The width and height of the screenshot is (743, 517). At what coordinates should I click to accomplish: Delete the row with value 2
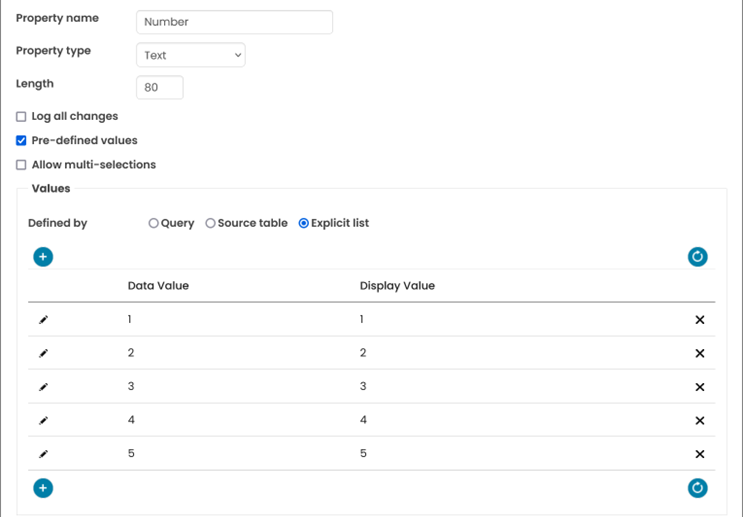(699, 354)
